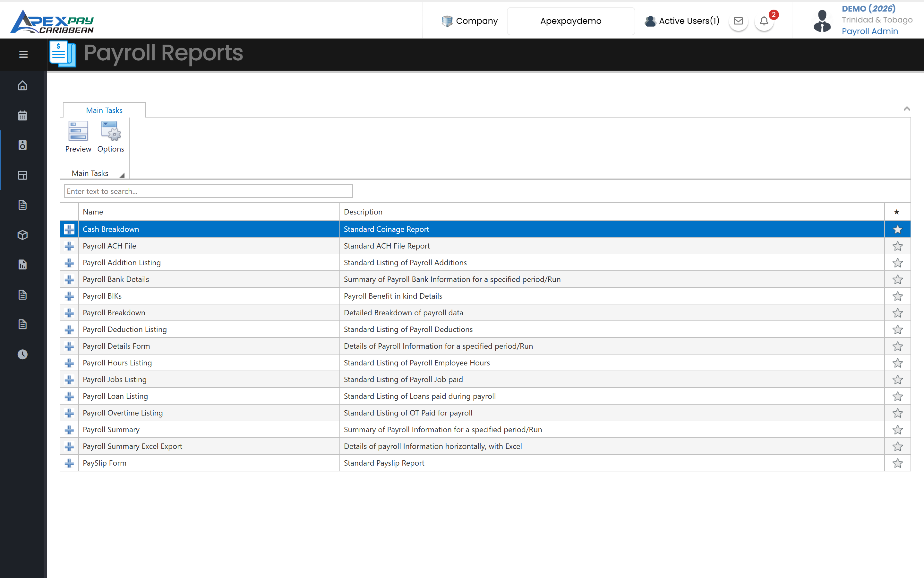Open the notifications bell
This screenshot has height=578, width=924.
tap(764, 21)
